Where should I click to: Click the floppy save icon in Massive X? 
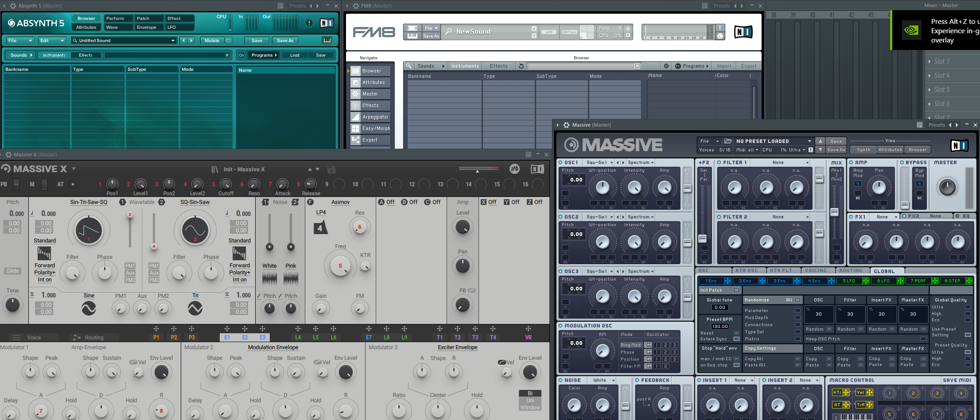[x=331, y=169]
